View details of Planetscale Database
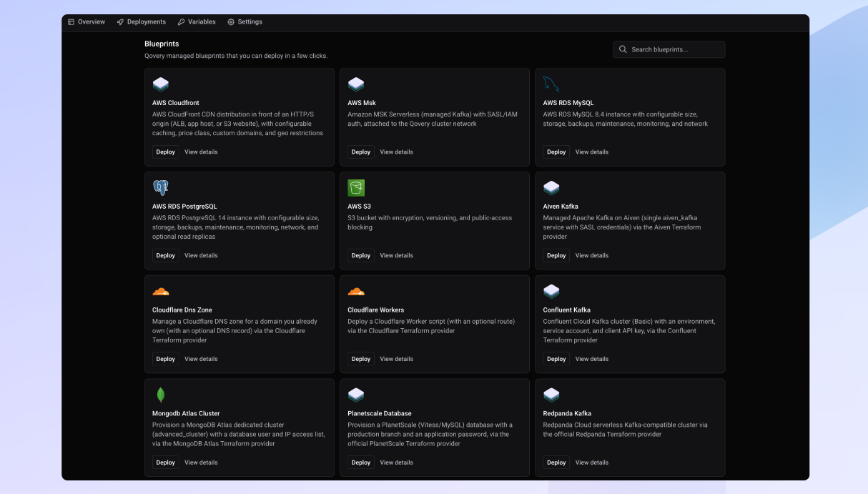 coord(397,463)
